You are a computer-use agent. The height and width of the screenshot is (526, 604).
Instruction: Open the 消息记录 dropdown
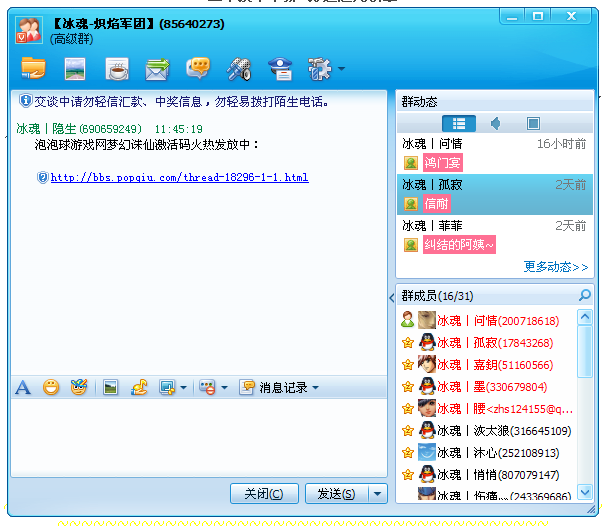[x=280, y=388]
